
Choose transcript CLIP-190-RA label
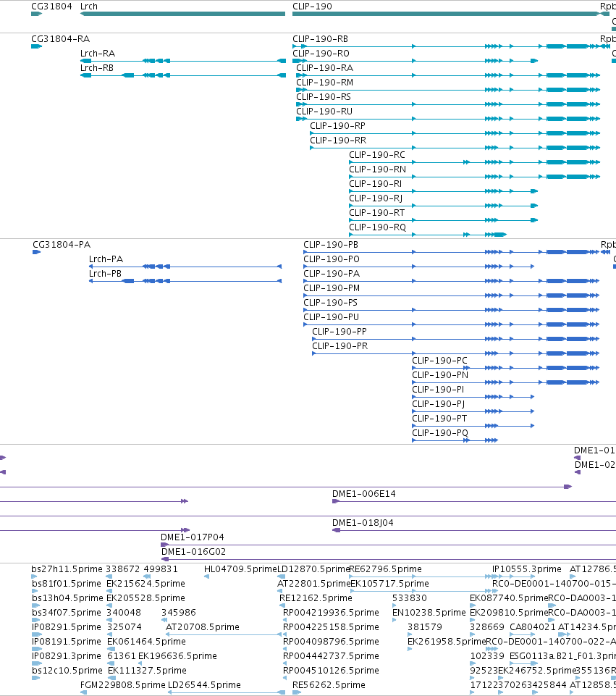324,68
